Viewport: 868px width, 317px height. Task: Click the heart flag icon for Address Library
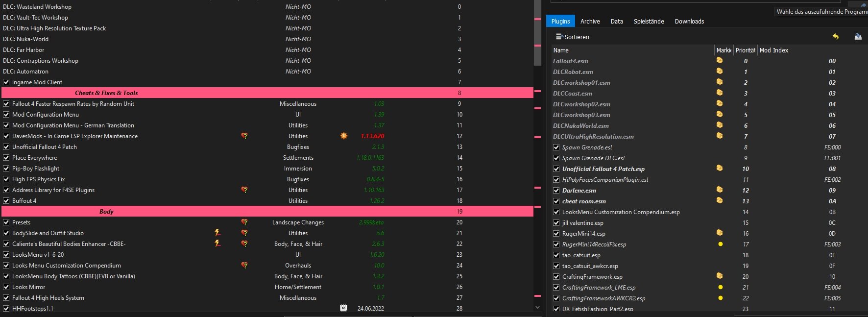pos(244,190)
